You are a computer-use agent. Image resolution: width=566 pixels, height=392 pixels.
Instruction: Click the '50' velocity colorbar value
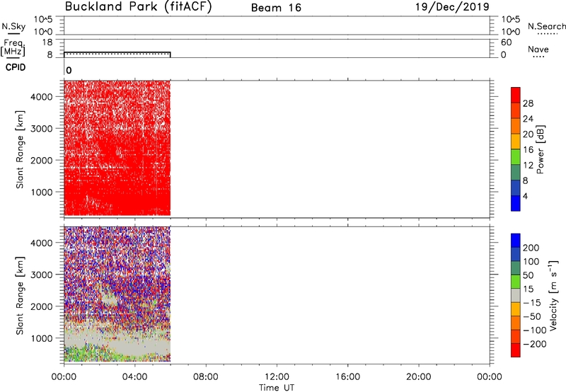528,275
